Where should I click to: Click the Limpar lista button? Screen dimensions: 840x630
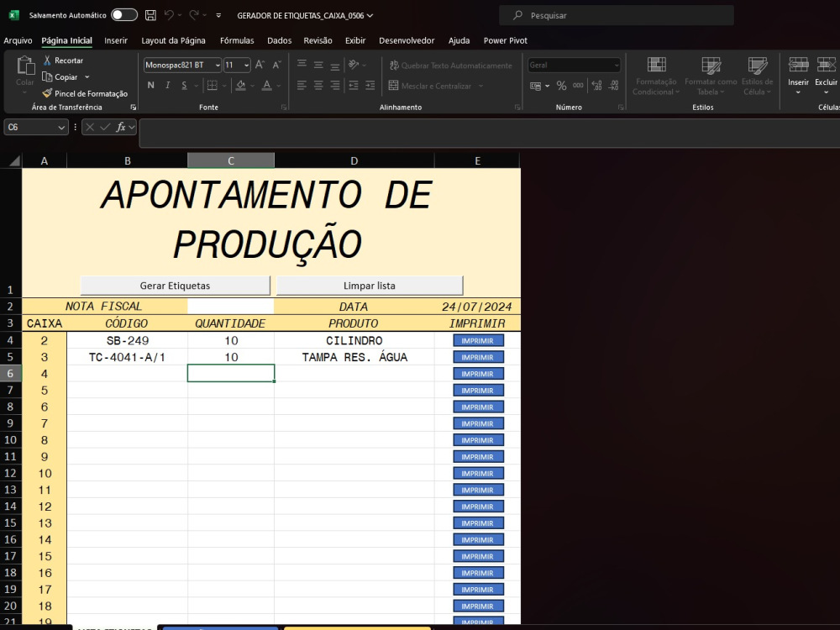[x=370, y=286]
